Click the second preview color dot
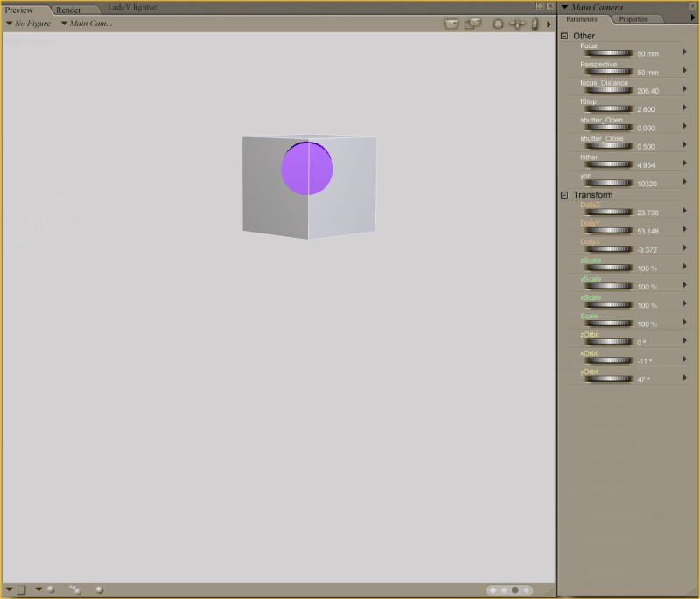Screen dimensions: 700x599 coord(504,589)
